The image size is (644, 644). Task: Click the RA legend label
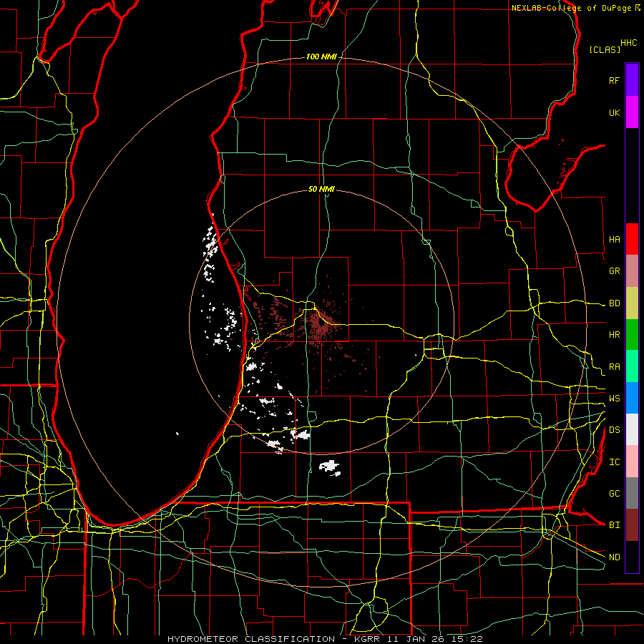(x=614, y=367)
